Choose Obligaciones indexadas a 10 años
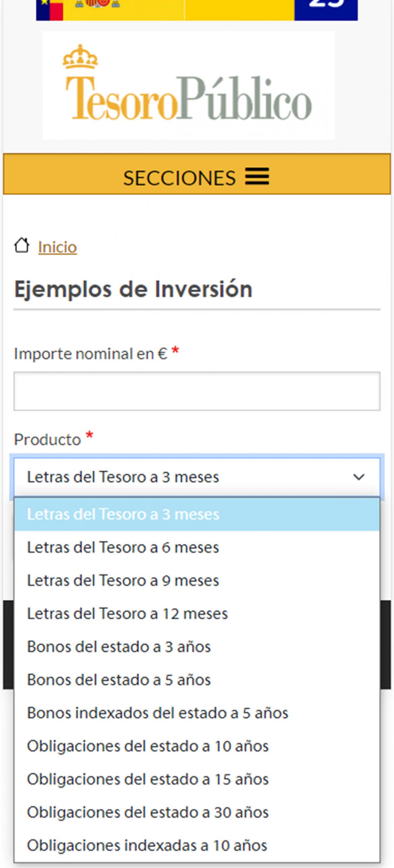The height and width of the screenshot is (868, 394). click(147, 845)
